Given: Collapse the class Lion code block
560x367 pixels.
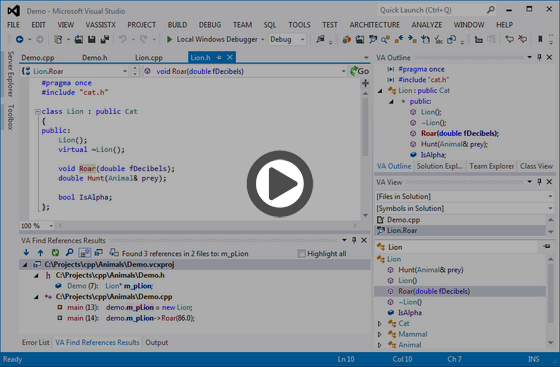Looking at the screenshot, I should pos(38,112).
